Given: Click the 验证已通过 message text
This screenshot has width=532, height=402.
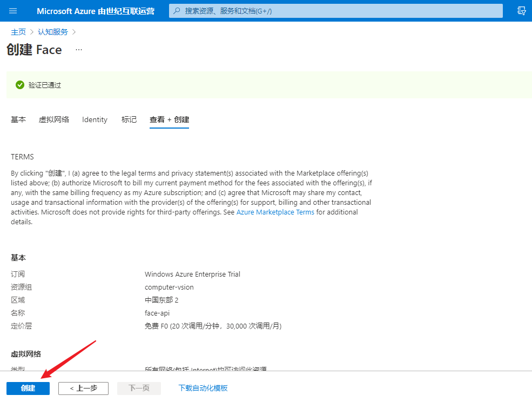Looking at the screenshot, I should 45,85.
